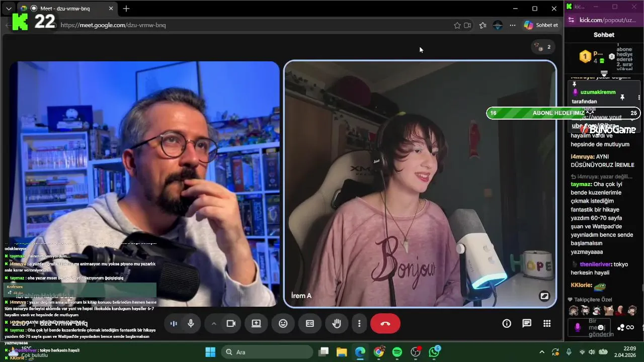Show hidden system tray icons

tap(542, 352)
